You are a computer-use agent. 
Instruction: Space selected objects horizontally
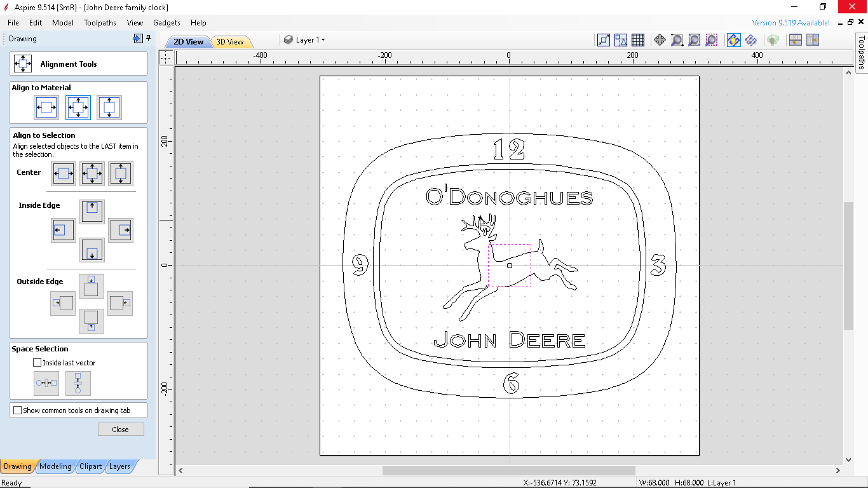click(x=46, y=383)
